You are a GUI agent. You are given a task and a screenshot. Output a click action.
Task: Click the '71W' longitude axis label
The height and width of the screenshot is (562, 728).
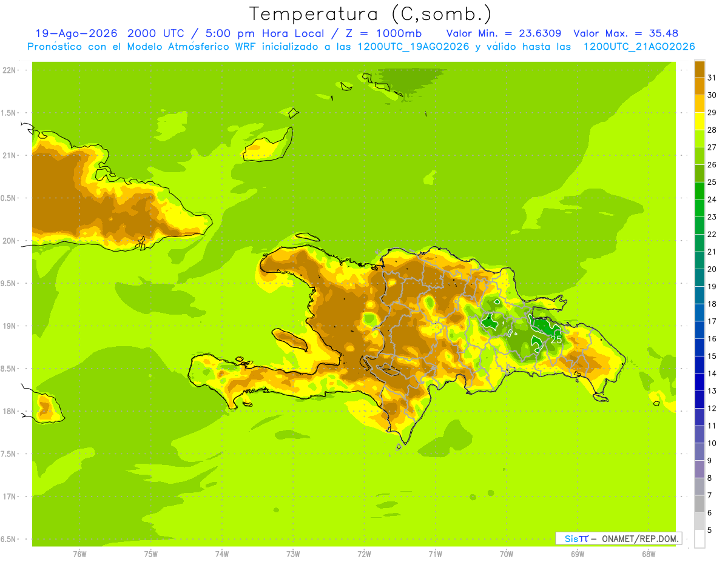point(435,554)
